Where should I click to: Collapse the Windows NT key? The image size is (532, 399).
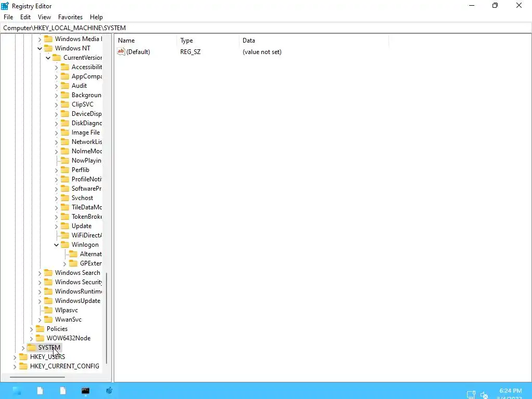(39, 48)
